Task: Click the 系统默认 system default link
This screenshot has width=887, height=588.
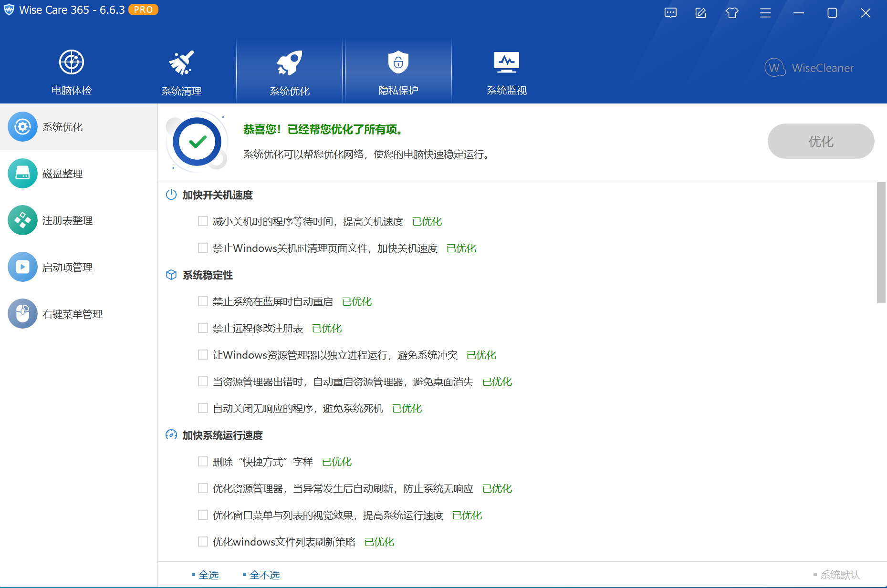Action: [x=840, y=575]
